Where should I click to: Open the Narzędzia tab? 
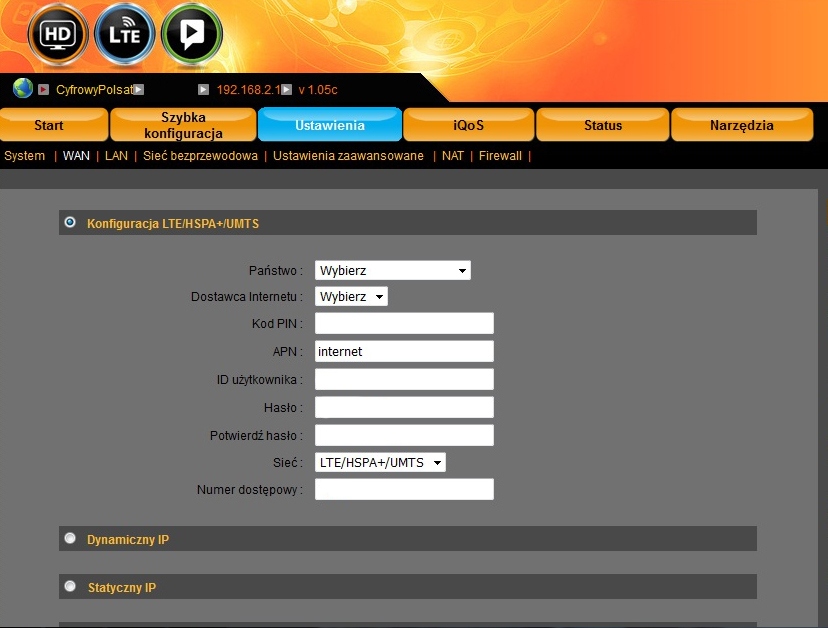click(741, 126)
